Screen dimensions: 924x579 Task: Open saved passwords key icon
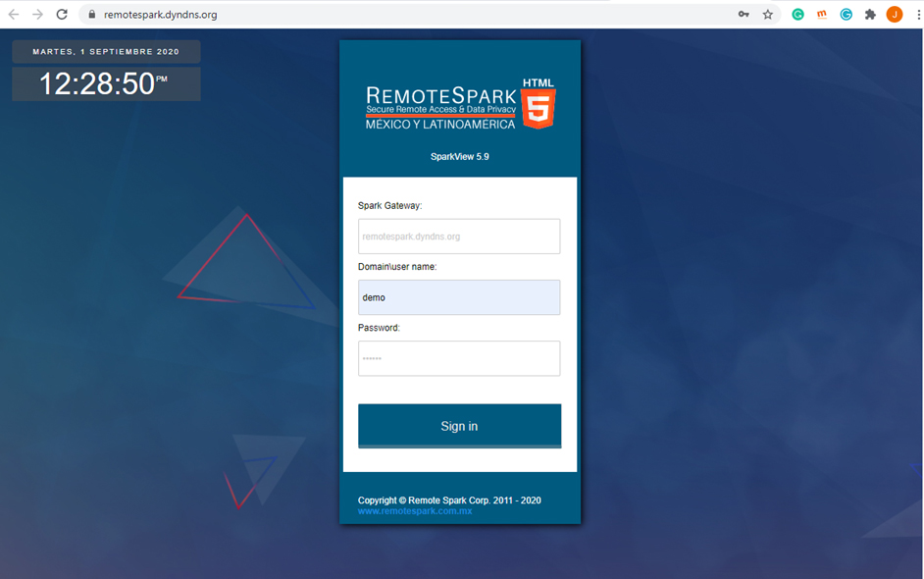point(744,15)
